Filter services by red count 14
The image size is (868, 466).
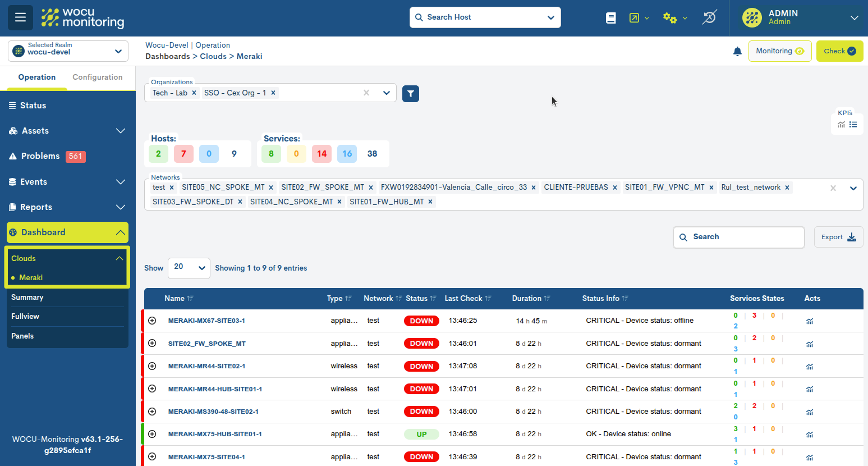[322, 154]
